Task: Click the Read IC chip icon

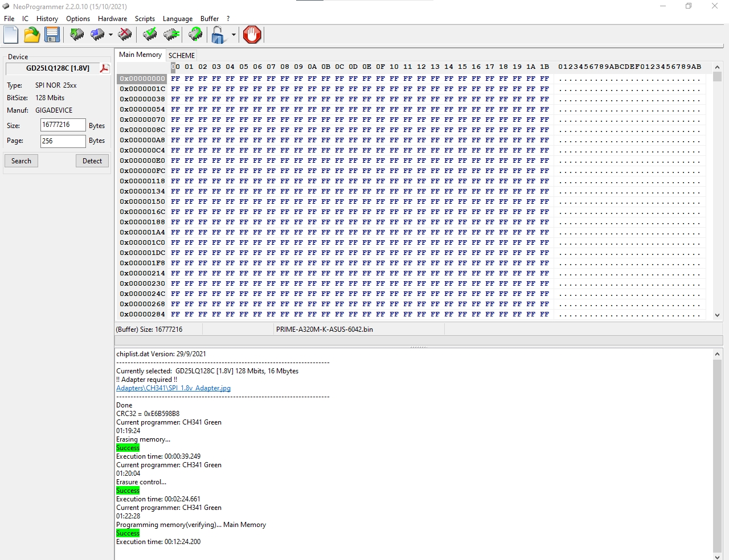Action: 77,35
